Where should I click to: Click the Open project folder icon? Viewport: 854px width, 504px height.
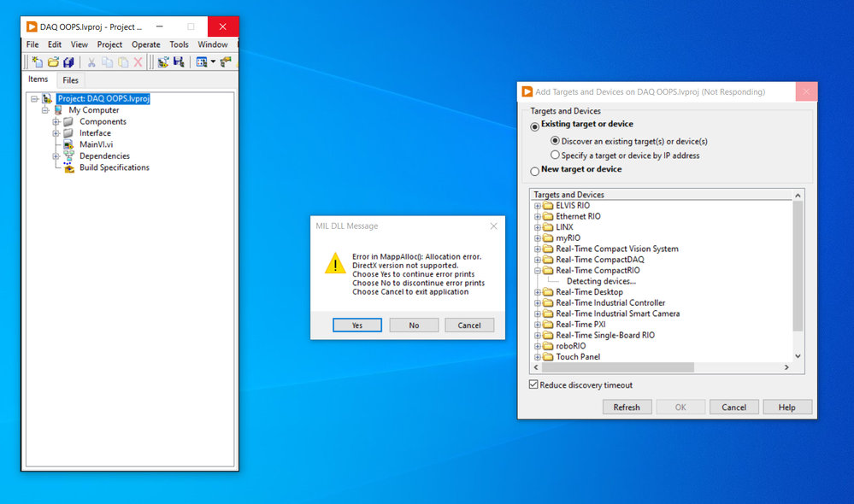53,62
